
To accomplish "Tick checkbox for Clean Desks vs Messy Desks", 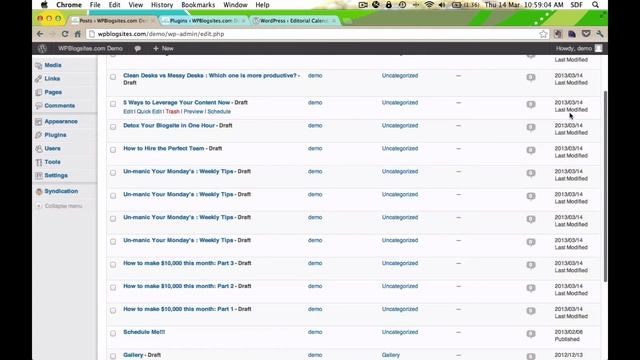I will (x=113, y=77).
